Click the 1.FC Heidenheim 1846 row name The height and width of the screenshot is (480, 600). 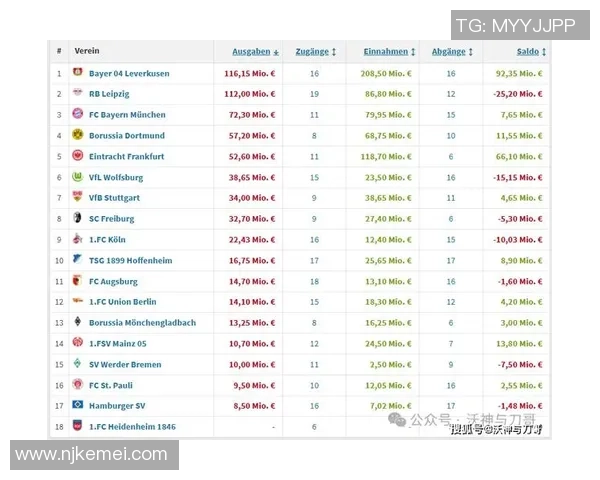point(133,427)
